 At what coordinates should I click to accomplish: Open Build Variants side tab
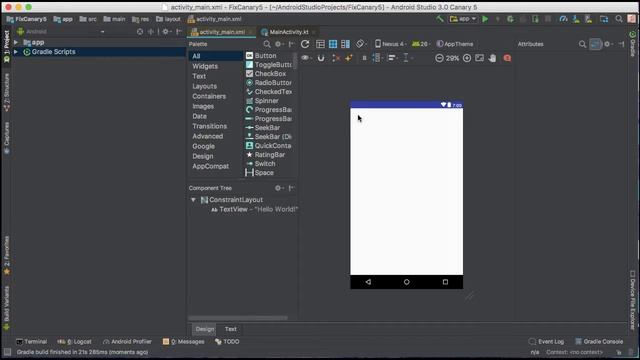pyautogui.click(x=7, y=308)
